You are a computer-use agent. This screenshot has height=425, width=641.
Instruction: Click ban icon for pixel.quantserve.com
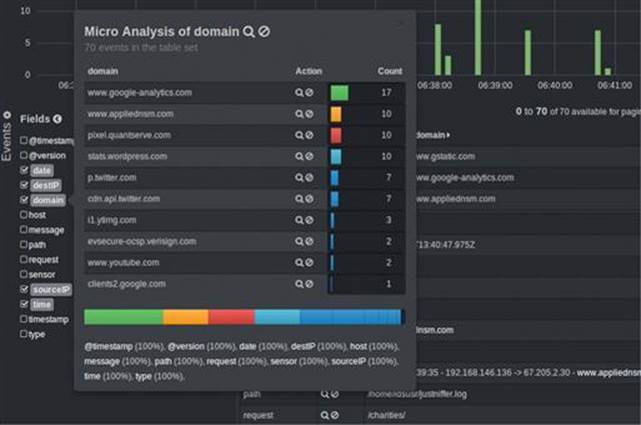(x=309, y=135)
